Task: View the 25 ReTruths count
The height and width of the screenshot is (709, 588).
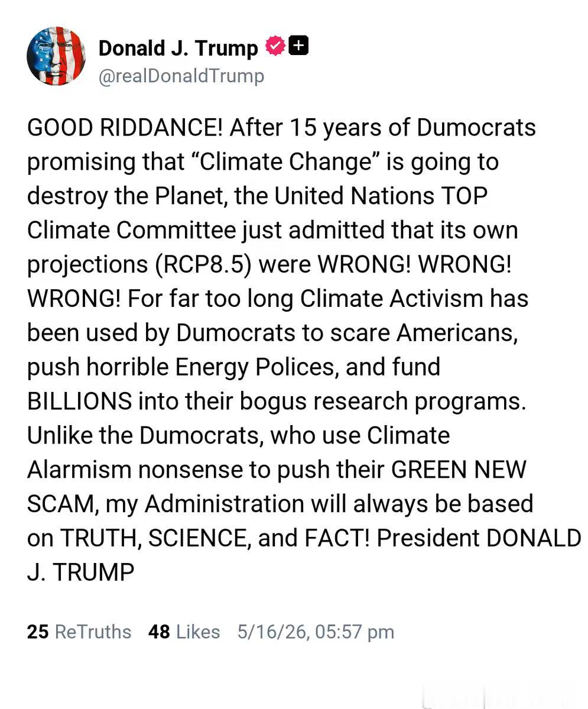Action: pos(37,632)
